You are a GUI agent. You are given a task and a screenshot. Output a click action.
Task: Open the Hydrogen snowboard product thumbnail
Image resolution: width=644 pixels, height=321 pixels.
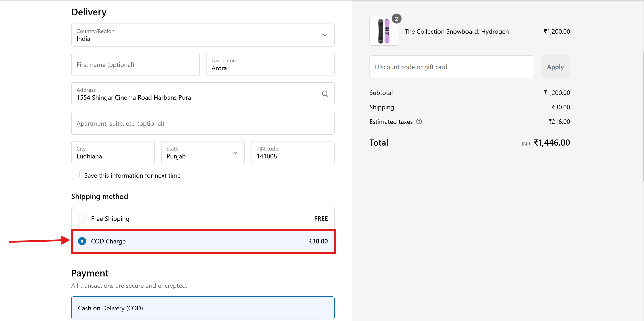[383, 31]
